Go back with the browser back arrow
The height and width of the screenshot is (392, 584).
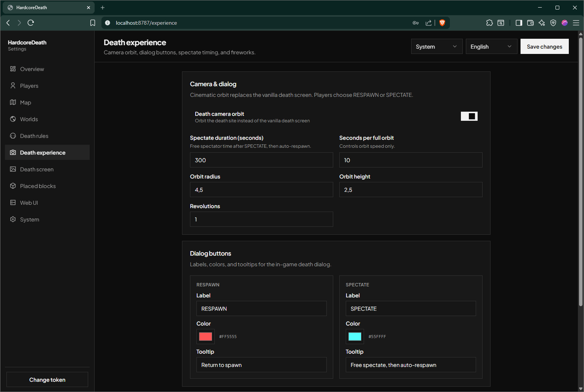(x=8, y=23)
